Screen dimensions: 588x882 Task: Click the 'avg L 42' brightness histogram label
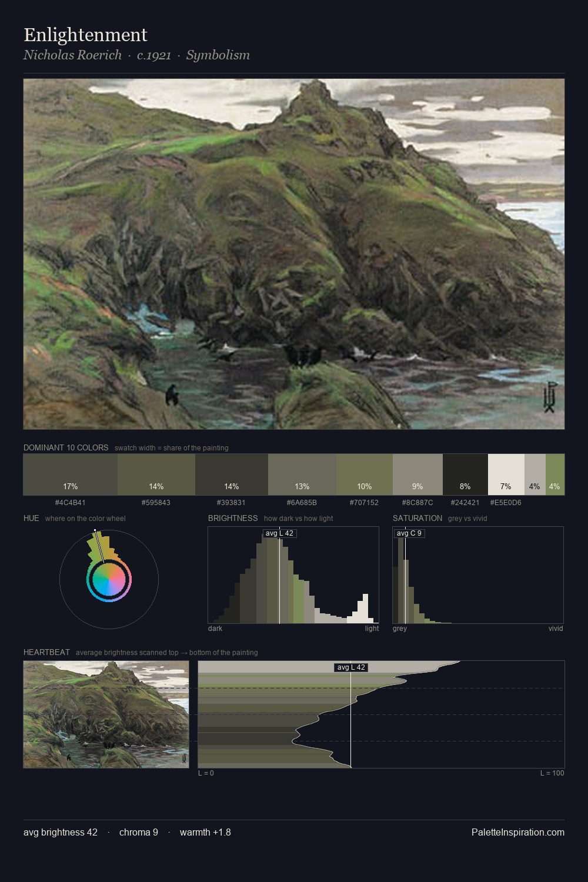279,533
